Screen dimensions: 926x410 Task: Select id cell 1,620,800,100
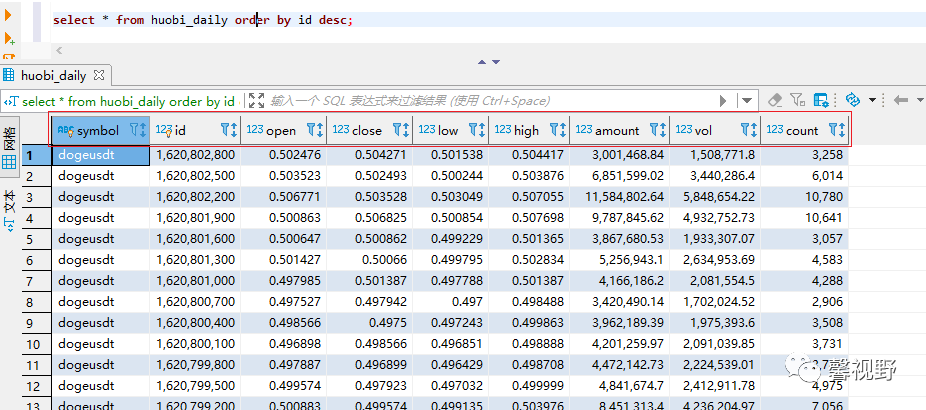click(195, 344)
